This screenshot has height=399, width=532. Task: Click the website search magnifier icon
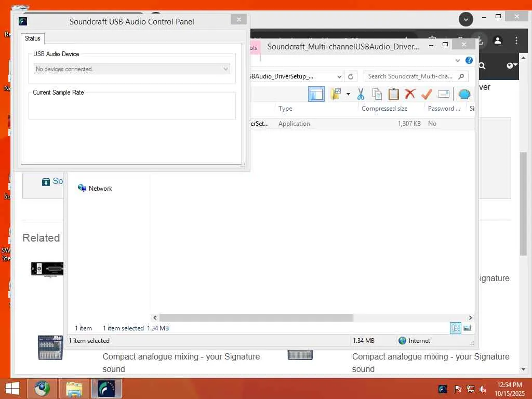pos(482,66)
